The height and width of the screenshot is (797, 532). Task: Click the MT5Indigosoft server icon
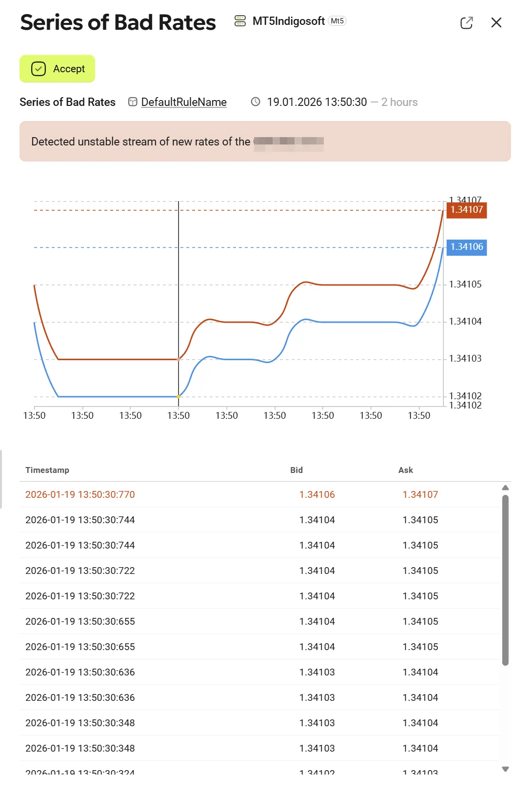click(x=240, y=21)
